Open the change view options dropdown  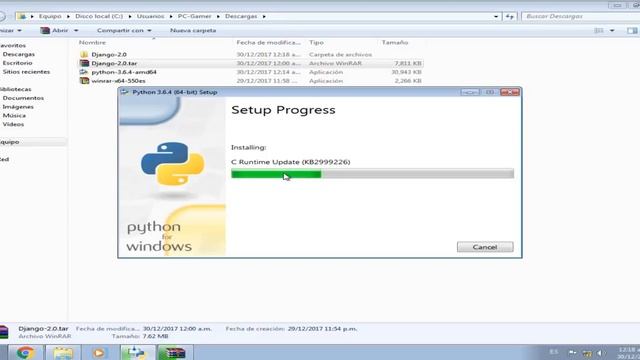(612, 31)
